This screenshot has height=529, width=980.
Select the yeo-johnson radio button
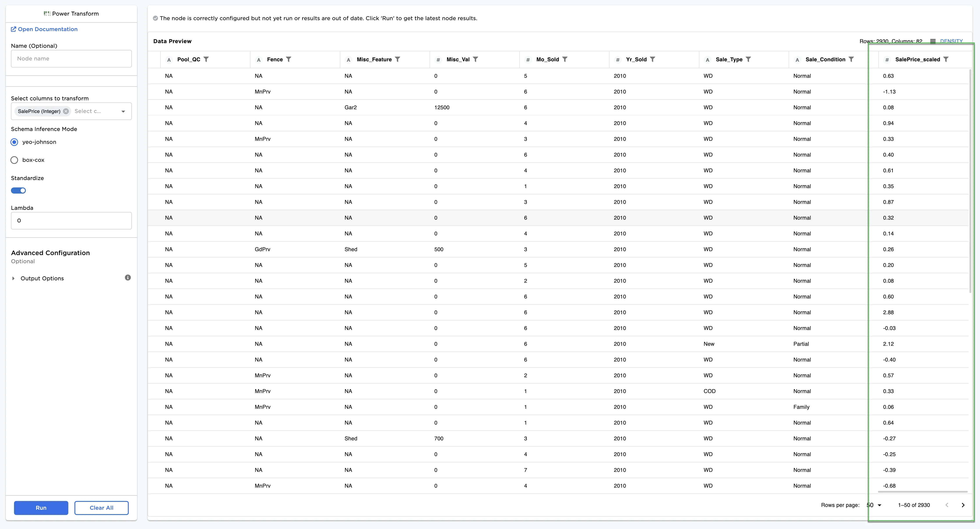14,142
